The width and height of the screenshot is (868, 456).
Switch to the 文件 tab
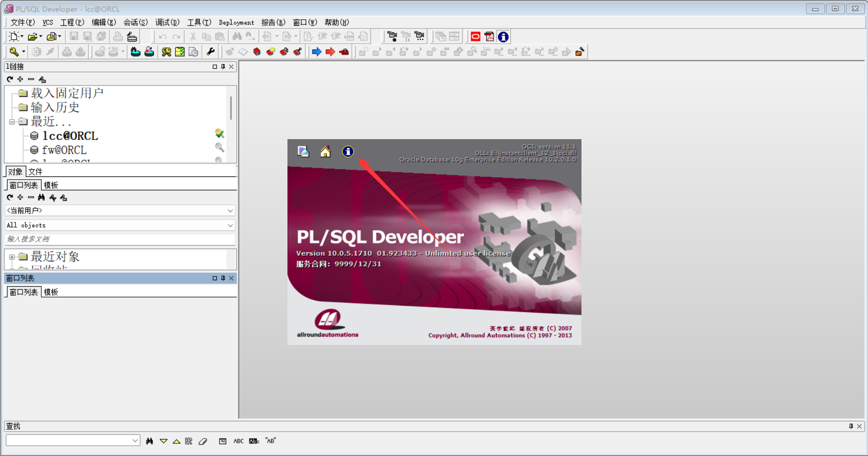pyautogui.click(x=35, y=172)
